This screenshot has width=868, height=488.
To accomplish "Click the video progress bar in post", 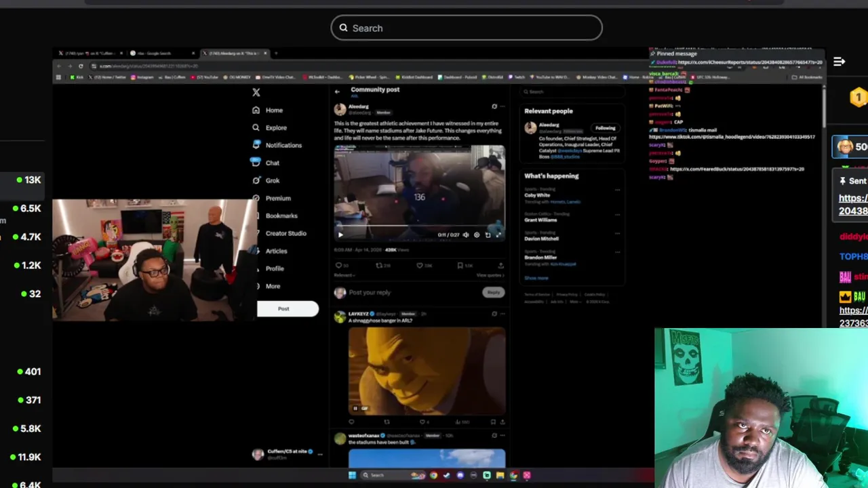I will [x=419, y=226].
